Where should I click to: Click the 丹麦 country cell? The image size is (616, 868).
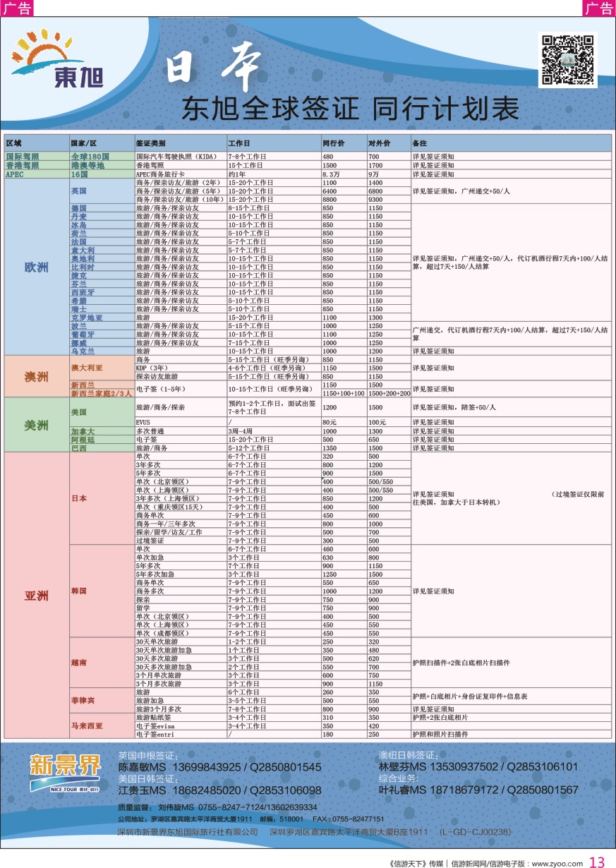tap(102, 217)
